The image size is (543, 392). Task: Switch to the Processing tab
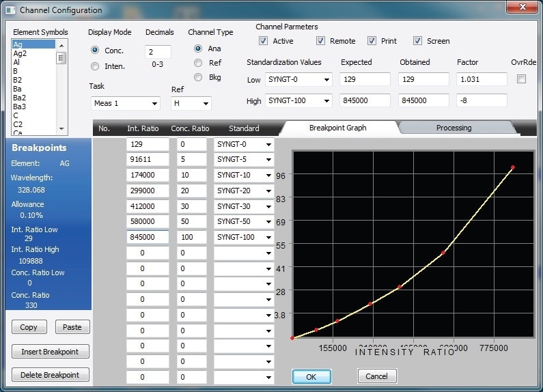pos(454,128)
